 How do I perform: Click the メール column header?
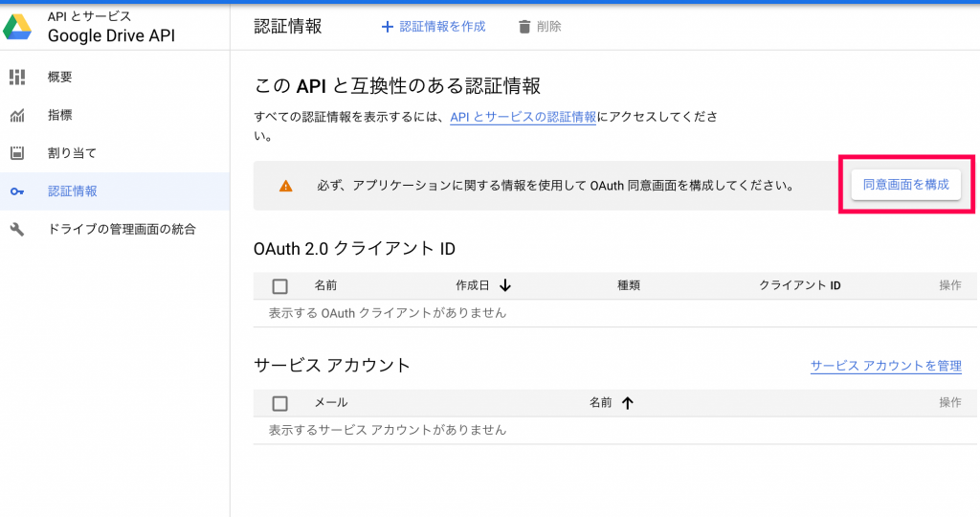[x=330, y=403]
